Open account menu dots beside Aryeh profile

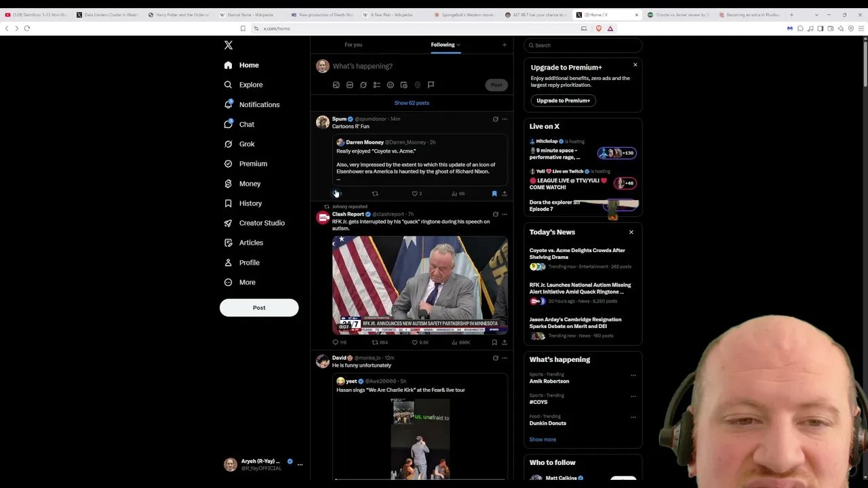tap(300, 464)
